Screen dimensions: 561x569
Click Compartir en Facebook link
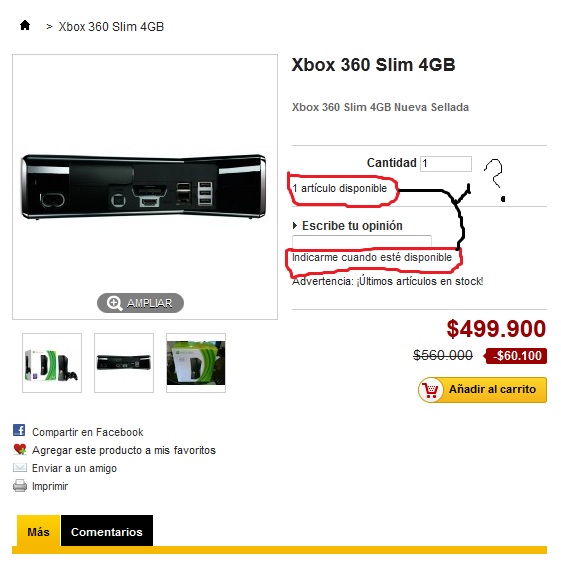point(87,432)
